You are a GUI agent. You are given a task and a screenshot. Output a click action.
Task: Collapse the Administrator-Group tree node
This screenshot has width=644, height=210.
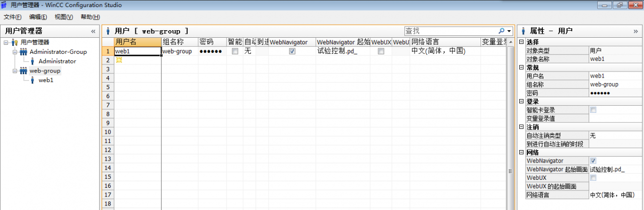click(x=15, y=52)
